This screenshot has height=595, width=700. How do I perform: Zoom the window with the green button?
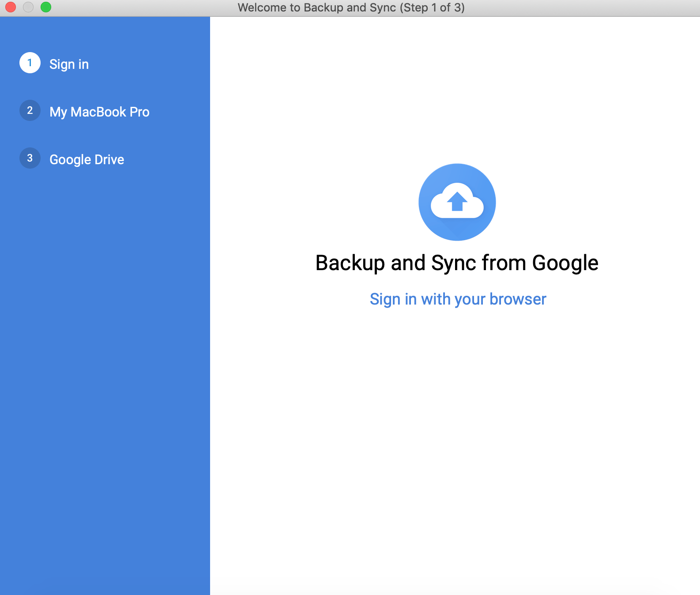(46, 7)
